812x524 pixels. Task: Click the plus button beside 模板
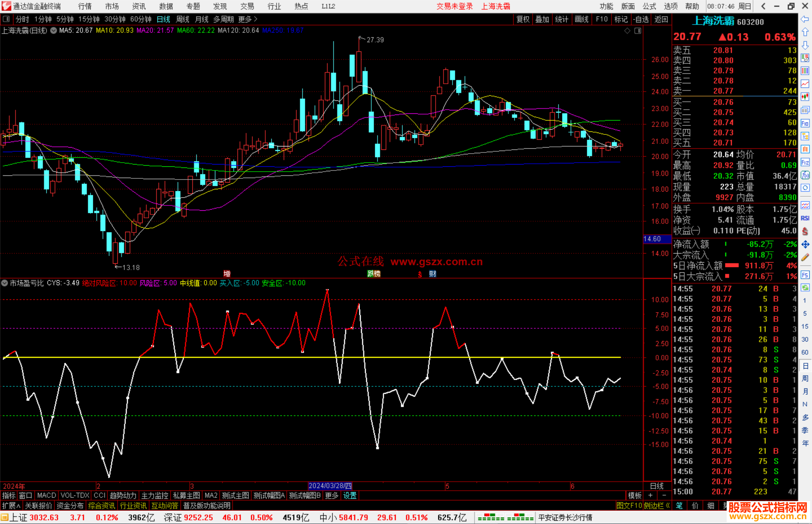pyautogui.click(x=650, y=495)
